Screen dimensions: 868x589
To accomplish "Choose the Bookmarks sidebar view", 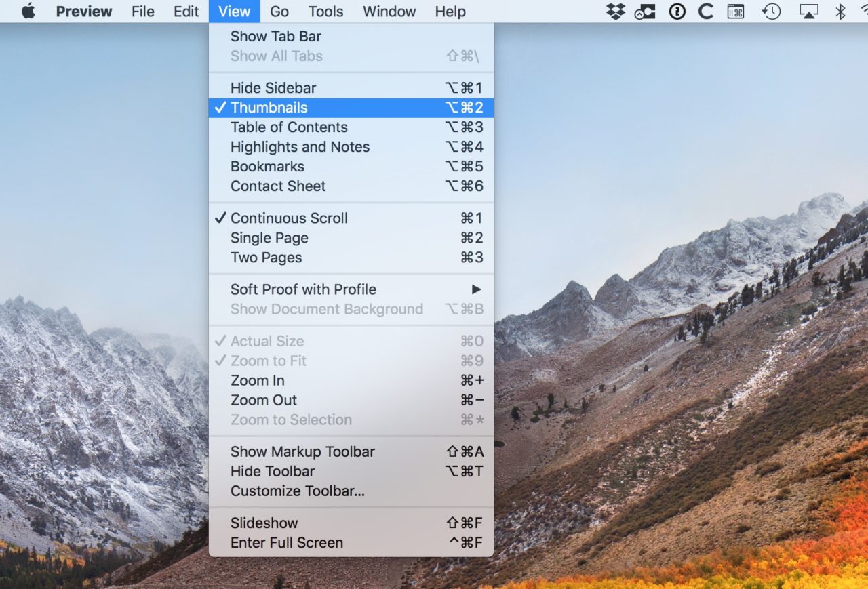I will click(351, 166).
